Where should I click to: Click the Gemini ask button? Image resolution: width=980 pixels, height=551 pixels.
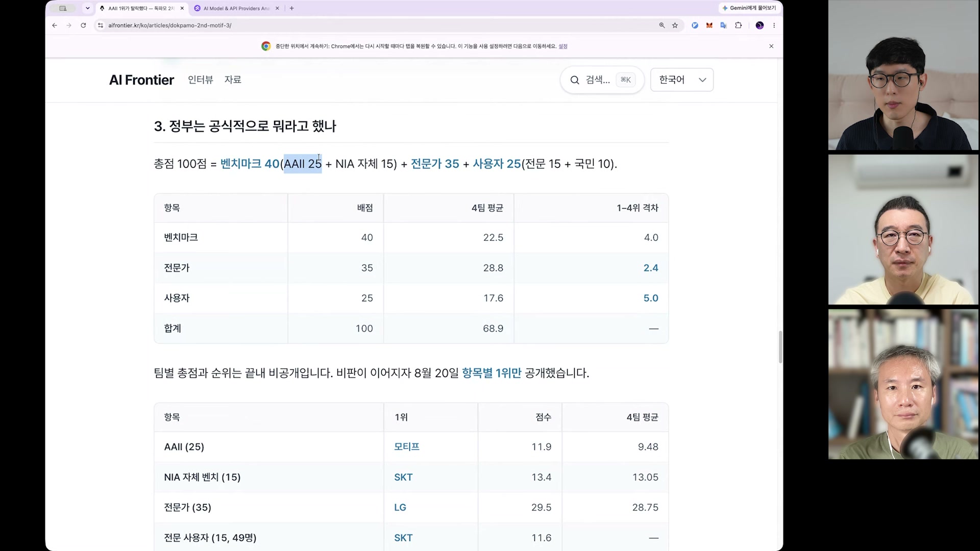point(749,8)
